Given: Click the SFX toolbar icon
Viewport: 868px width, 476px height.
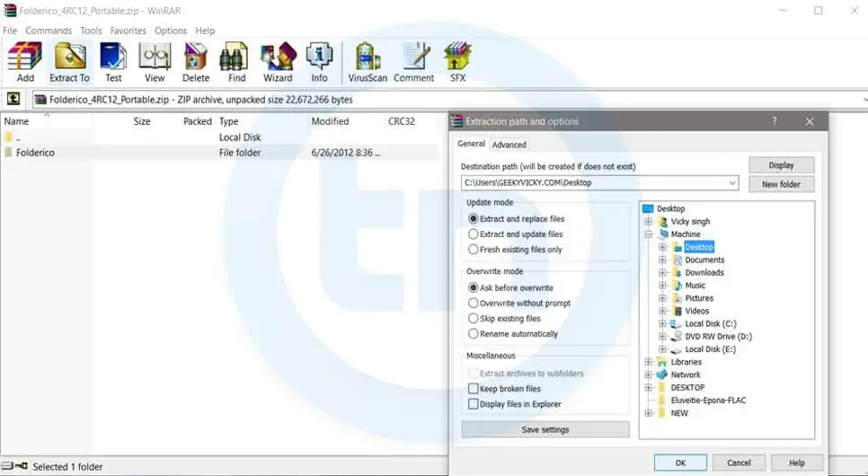Looking at the screenshot, I should pos(457,56).
